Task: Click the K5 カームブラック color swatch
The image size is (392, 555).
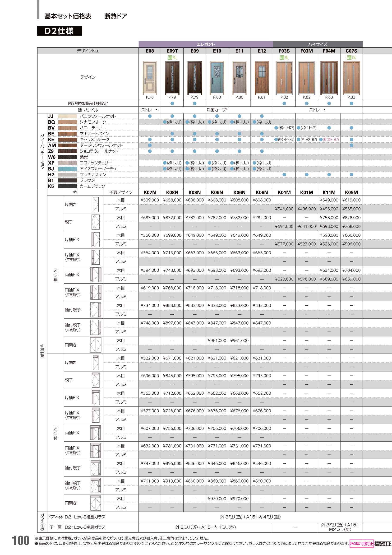Action: pyautogui.click(x=68, y=186)
